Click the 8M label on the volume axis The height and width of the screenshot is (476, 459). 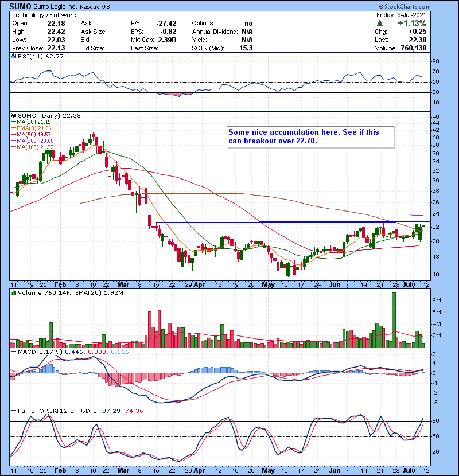[x=436, y=301]
